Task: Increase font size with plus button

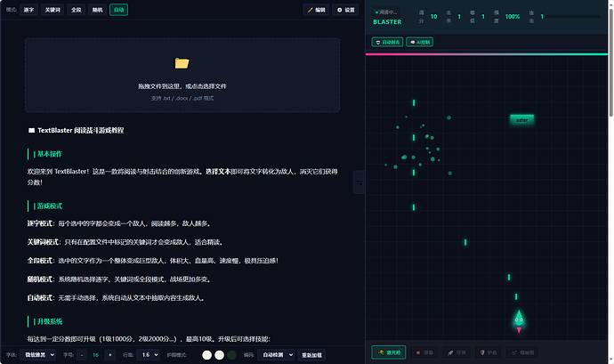Action: [x=110, y=355]
